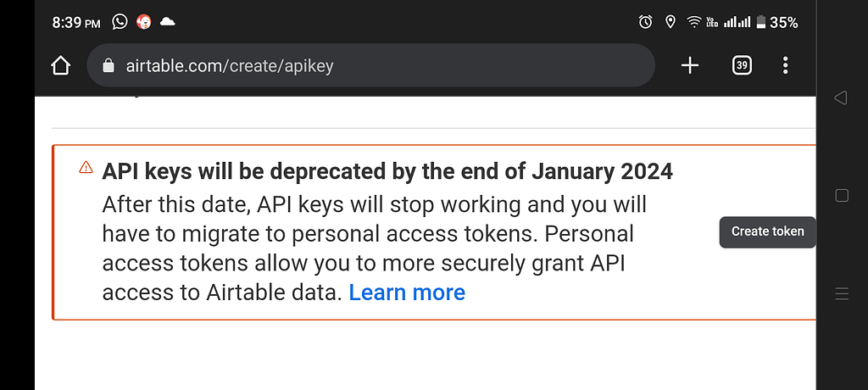868x390 pixels.
Task: Tap the cloud notification icon in status bar
Action: 167,22
